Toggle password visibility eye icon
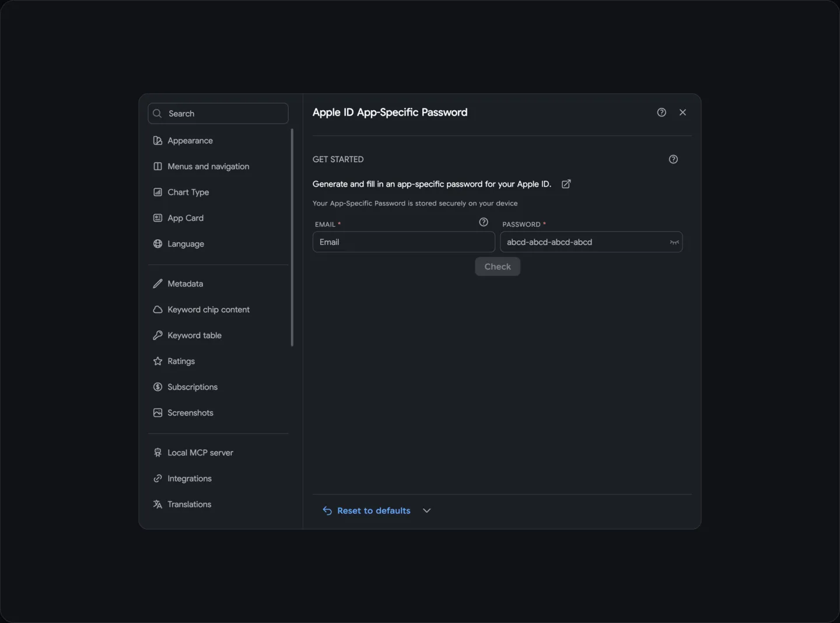Image resolution: width=840 pixels, height=623 pixels. 674,242
